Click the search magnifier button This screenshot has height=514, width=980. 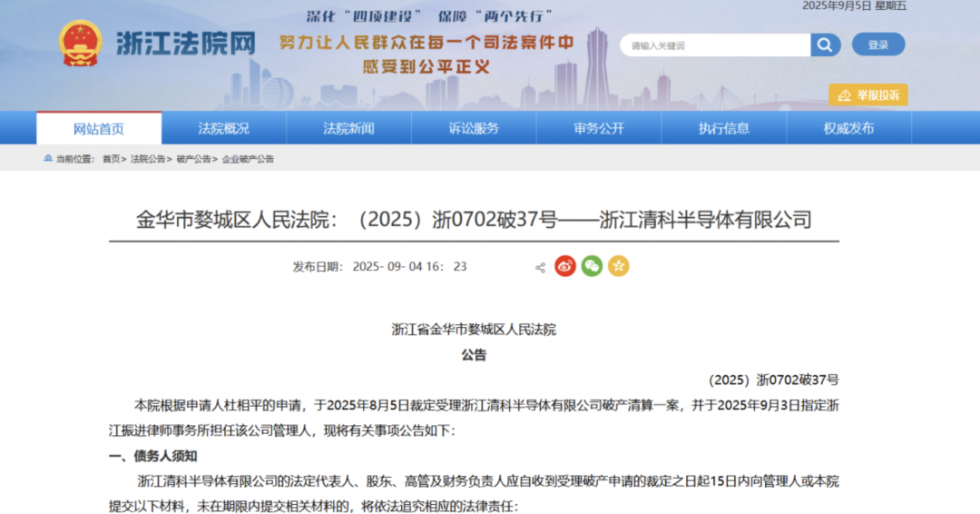click(x=825, y=44)
